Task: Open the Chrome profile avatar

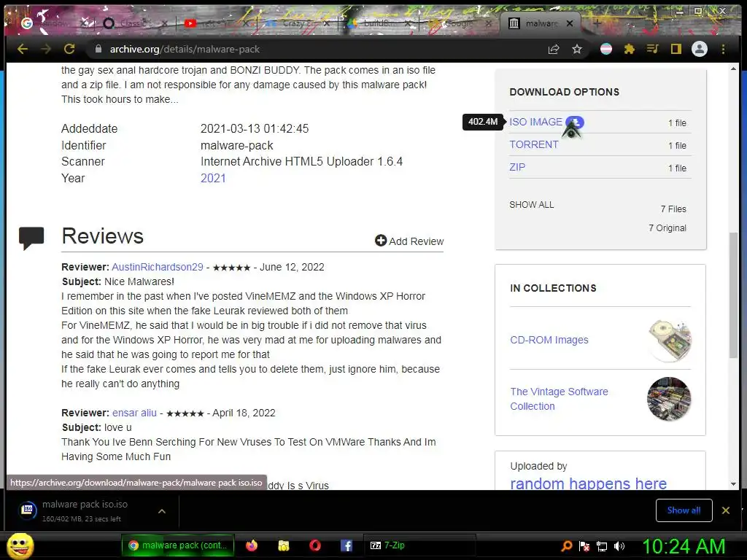Action: tap(700, 49)
